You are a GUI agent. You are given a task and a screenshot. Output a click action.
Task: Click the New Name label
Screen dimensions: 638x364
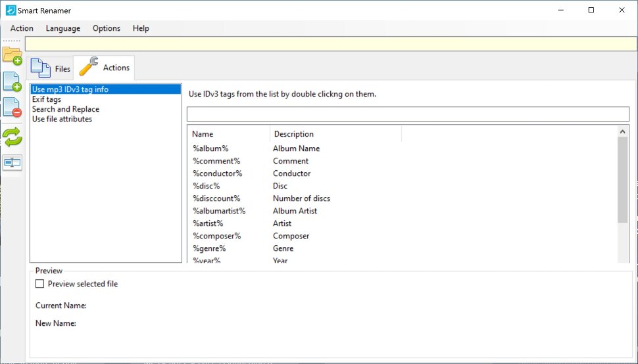56,323
